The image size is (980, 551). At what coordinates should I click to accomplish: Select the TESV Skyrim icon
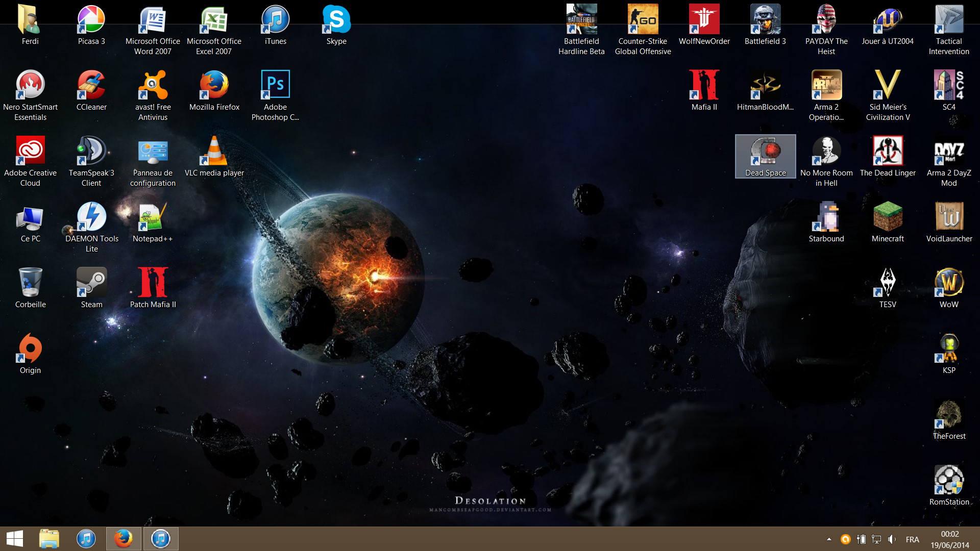click(x=888, y=288)
